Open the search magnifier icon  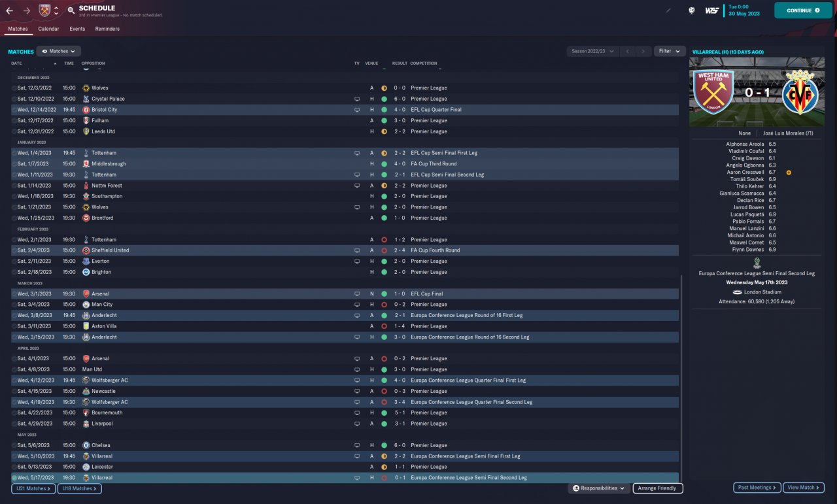pos(71,10)
